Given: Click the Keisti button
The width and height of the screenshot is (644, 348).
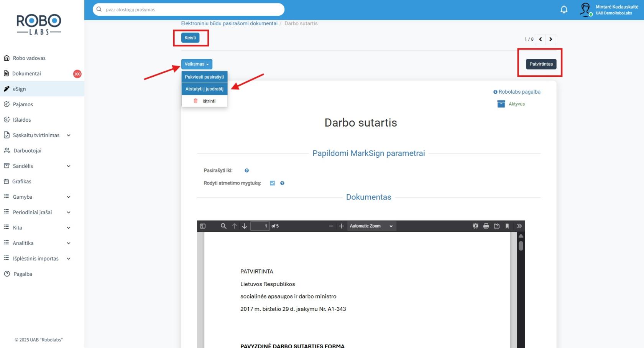Looking at the screenshot, I should pyautogui.click(x=190, y=38).
